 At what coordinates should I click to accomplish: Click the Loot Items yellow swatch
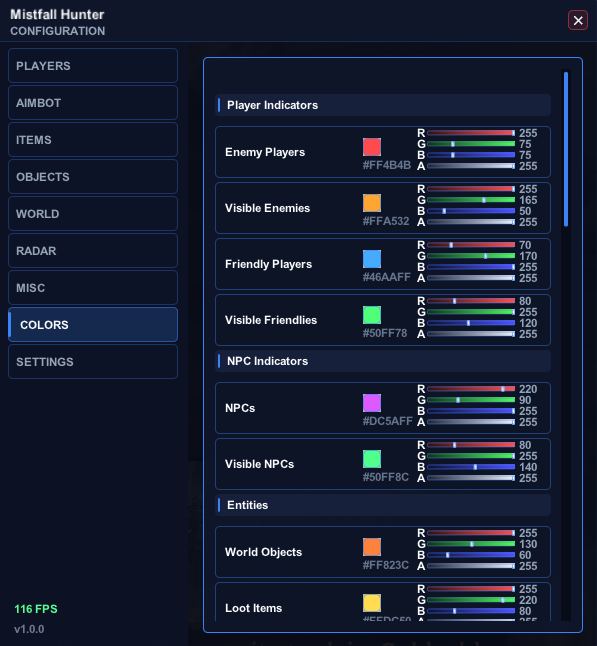coord(372,603)
